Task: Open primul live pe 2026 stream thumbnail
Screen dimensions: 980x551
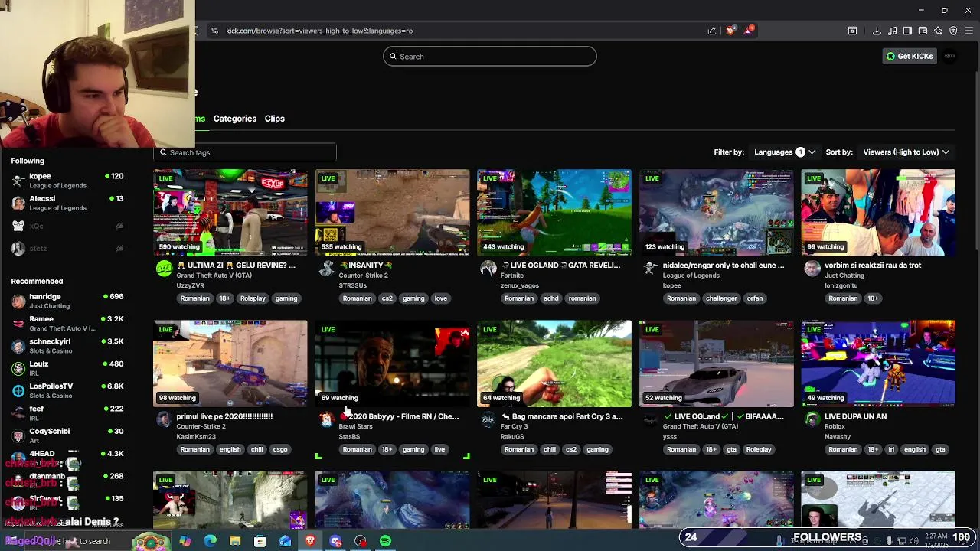Action: tap(230, 364)
